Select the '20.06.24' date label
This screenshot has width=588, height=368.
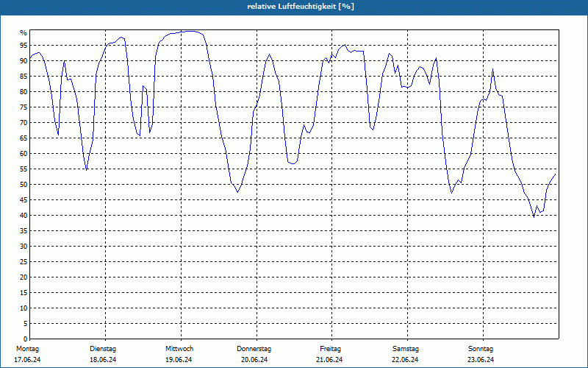point(254,360)
